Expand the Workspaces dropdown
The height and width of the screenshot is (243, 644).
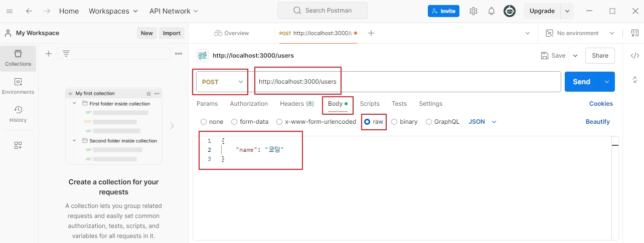pos(113,11)
